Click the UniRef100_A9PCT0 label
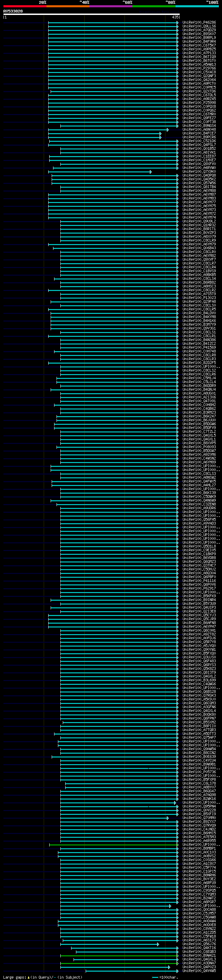The width and height of the screenshot is (222, 980). [199, 84]
